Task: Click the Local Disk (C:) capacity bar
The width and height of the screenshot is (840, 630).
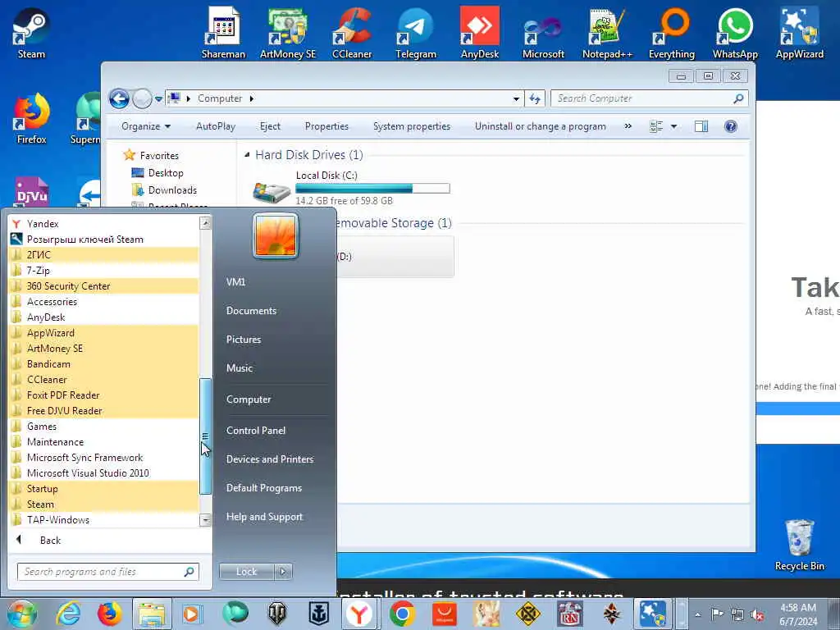Action: click(x=372, y=188)
